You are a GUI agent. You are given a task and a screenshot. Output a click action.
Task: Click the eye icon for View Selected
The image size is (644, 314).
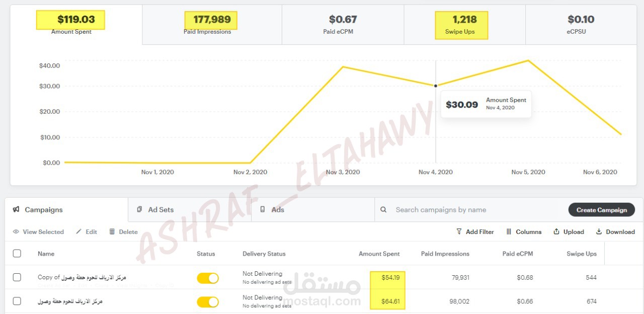[x=16, y=232]
